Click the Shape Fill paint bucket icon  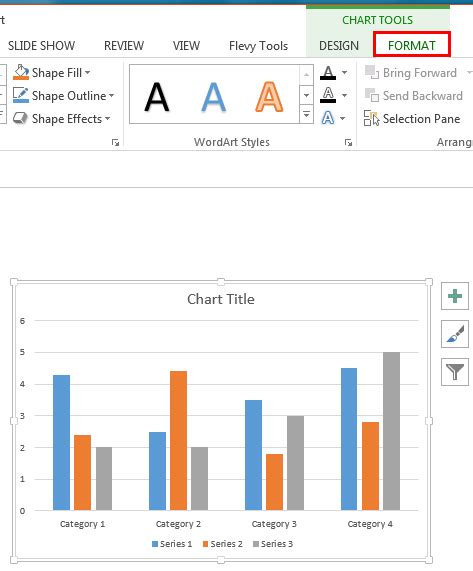tap(21, 72)
